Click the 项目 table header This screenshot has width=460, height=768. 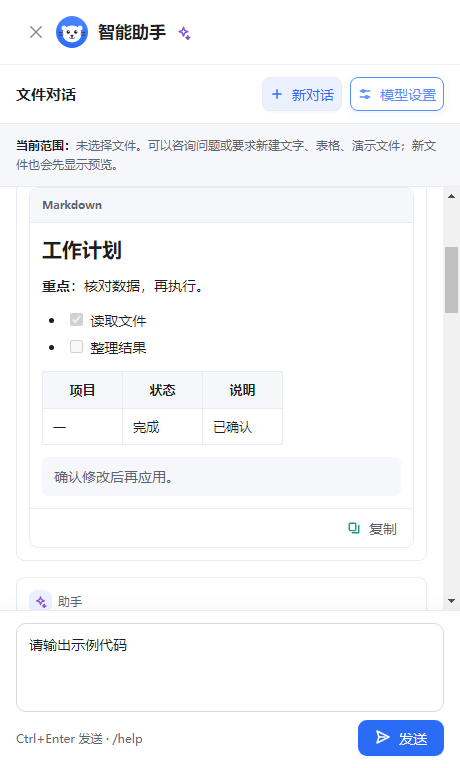coord(82,390)
